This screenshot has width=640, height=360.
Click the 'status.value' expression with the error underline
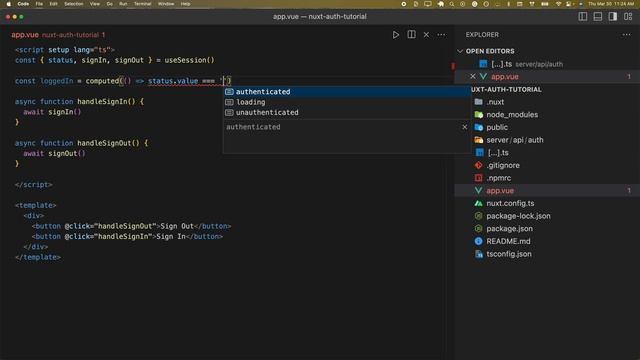(173, 81)
